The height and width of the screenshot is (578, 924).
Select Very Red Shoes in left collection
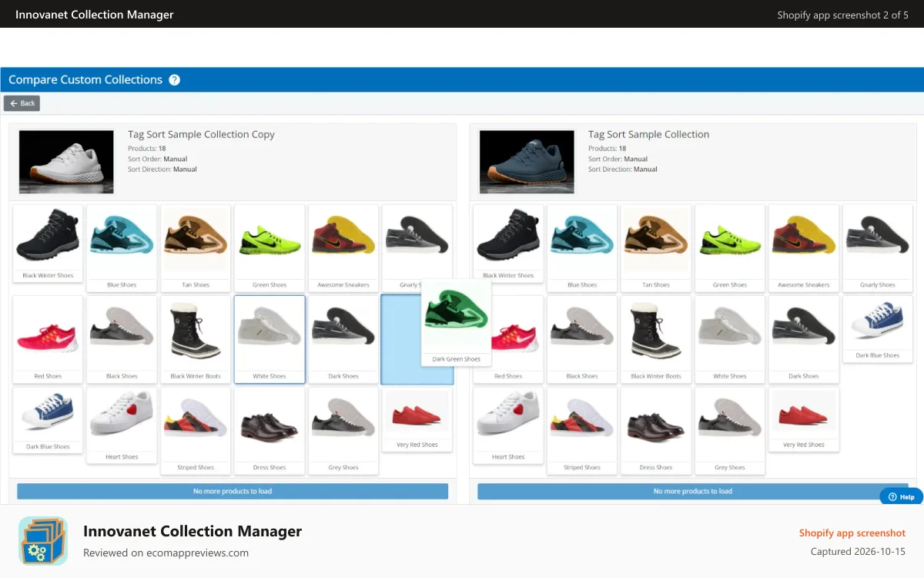coord(417,419)
